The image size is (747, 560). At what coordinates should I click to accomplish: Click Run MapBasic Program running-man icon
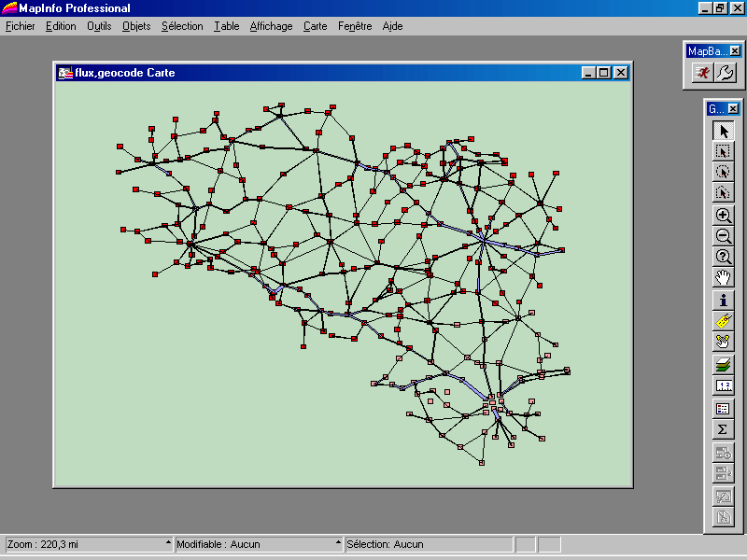703,73
